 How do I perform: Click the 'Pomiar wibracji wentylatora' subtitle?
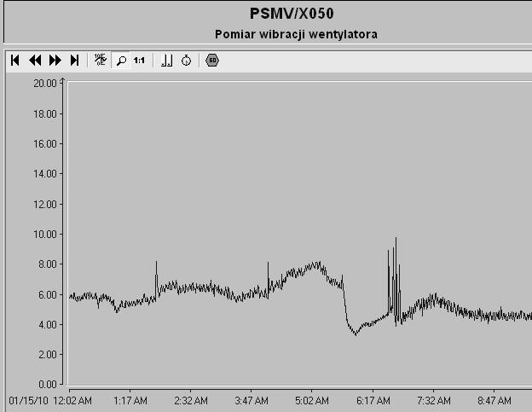coord(296,34)
